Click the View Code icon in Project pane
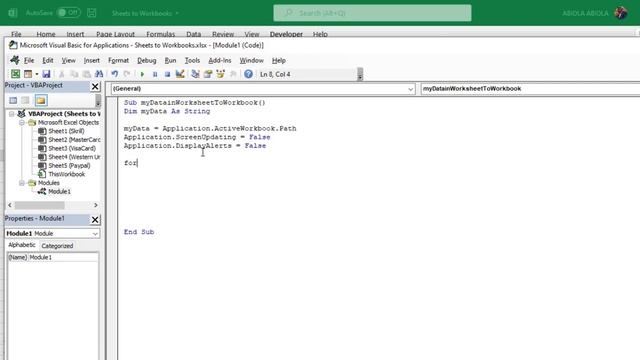This screenshot has height=360, width=640. coord(13,100)
